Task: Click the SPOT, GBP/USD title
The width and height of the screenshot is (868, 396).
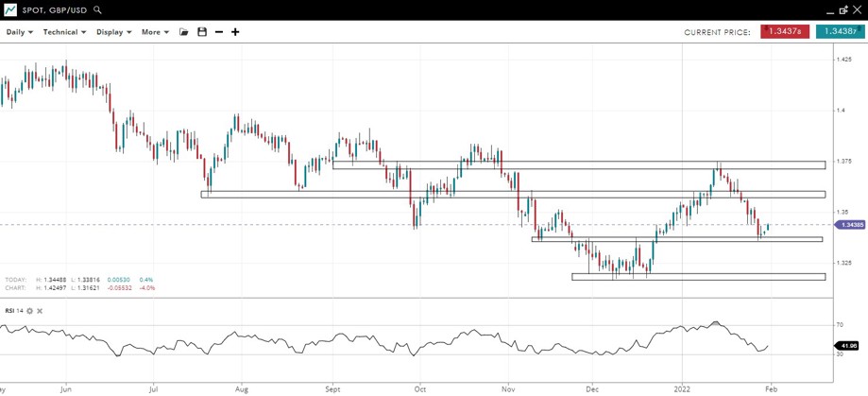Action: click(x=56, y=9)
